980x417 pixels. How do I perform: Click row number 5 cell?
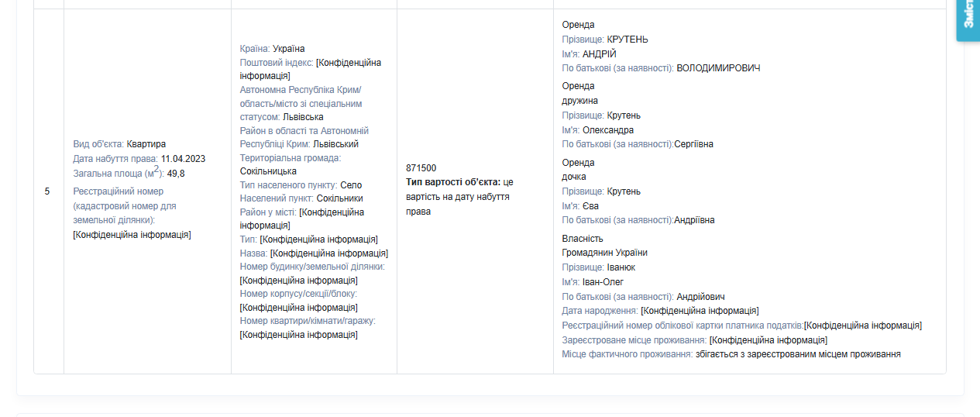pyautogui.click(x=47, y=191)
